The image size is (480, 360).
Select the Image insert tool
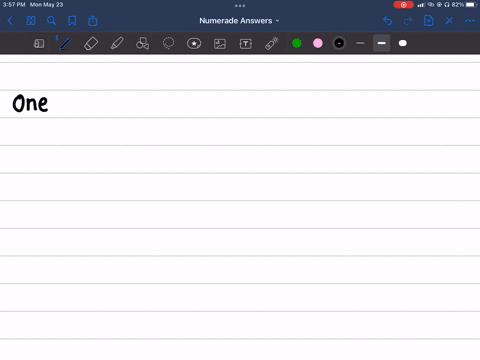tap(220, 43)
